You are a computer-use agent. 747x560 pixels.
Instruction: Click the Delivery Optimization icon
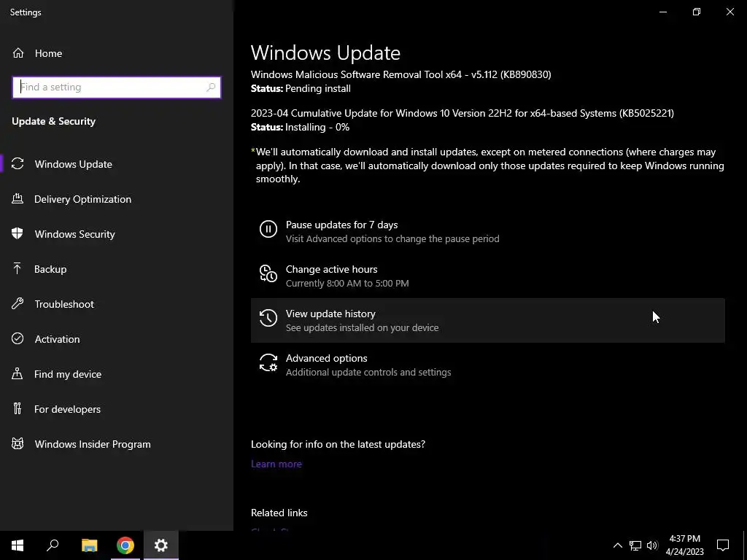click(18, 198)
